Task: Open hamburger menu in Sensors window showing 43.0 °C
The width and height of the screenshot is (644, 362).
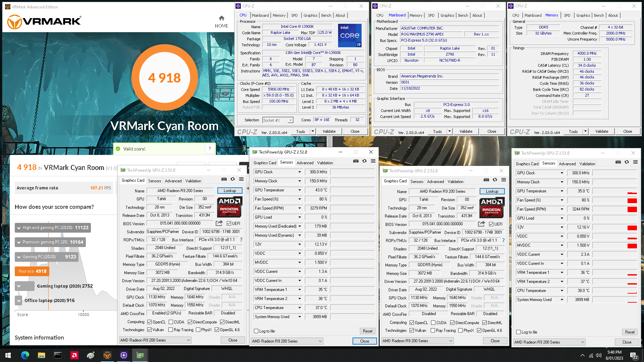Action: pos(373,161)
